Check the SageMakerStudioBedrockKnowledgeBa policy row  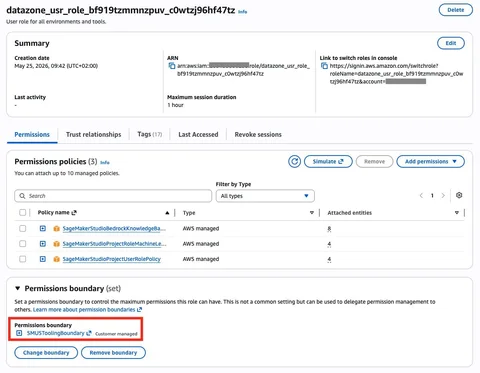(x=23, y=229)
